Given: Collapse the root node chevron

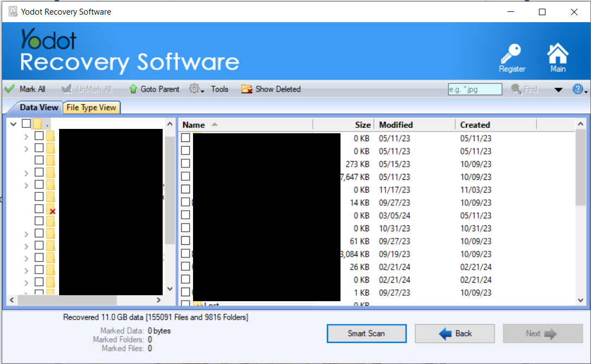Looking at the screenshot, I should tap(12, 123).
